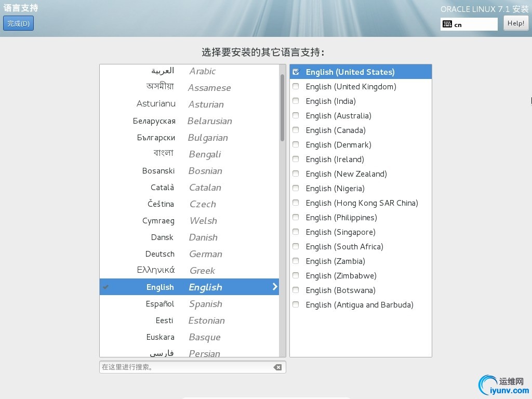The width and height of the screenshot is (532, 399).
Task: Select Estonian (Eesti) language row
Action: pos(189,320)
